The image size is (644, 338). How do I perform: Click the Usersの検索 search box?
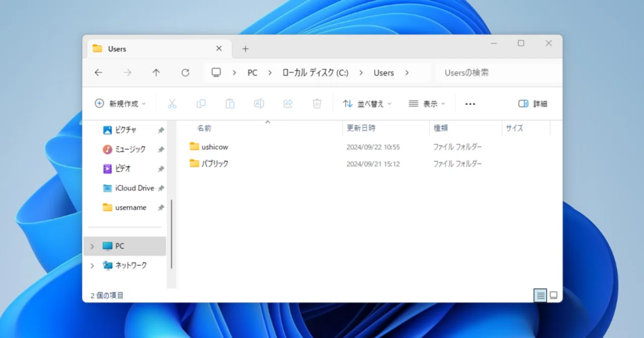pyautogui.click(x=499, y=73)
